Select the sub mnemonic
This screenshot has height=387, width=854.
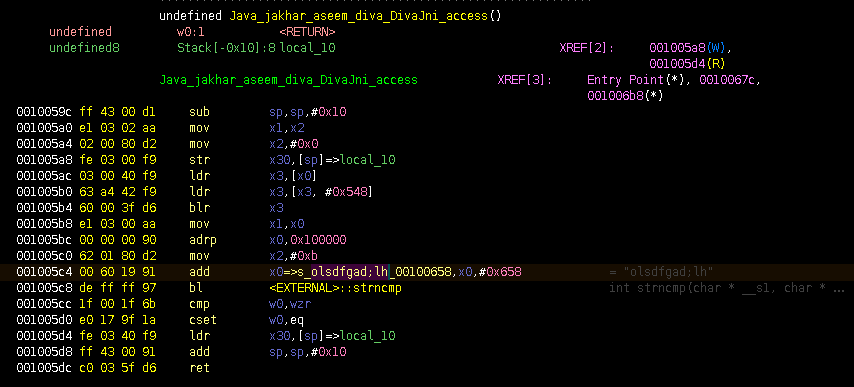(199, 112)
